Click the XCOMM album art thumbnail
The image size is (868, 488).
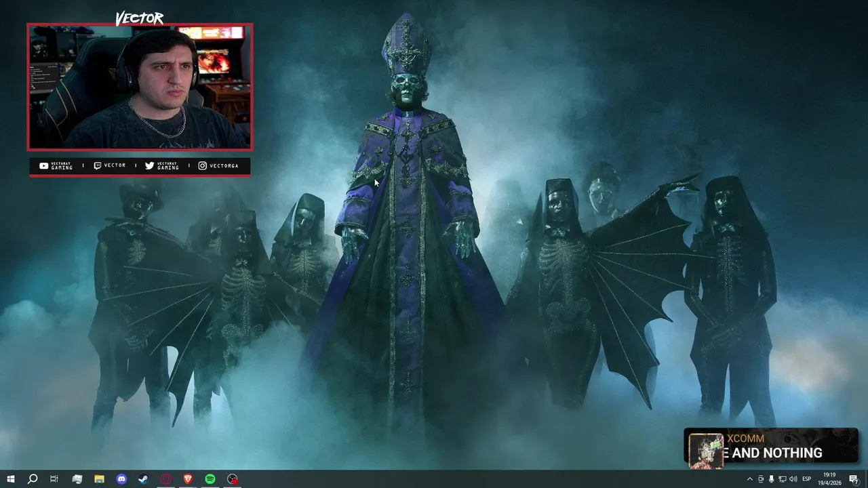click(706, 451)
